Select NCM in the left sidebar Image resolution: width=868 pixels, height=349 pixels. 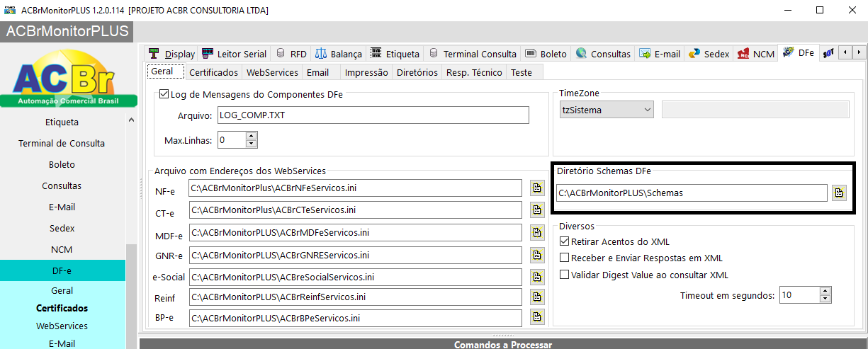pos(62,249)
